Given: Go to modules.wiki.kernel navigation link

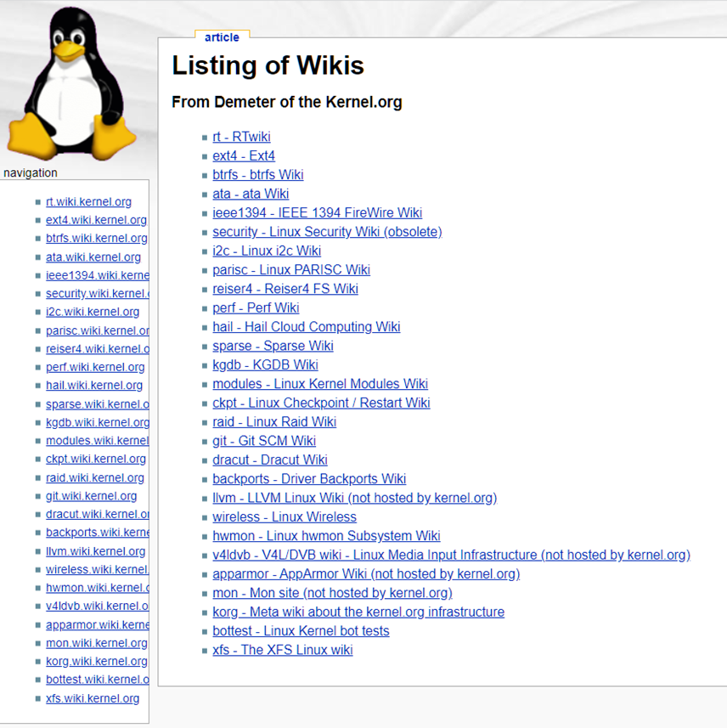Looking at the screenshot, I should (x=98, y=441).
